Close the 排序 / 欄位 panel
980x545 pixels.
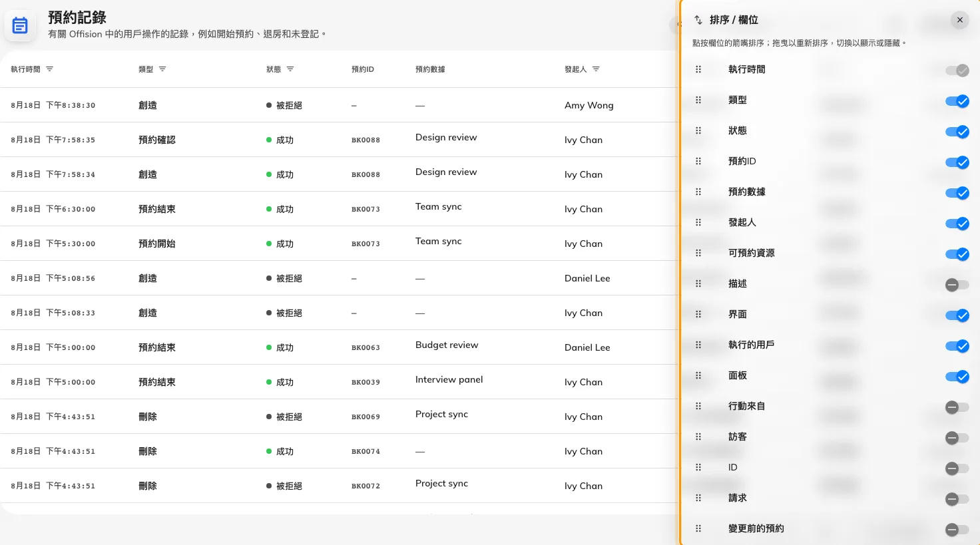(960, 20)
